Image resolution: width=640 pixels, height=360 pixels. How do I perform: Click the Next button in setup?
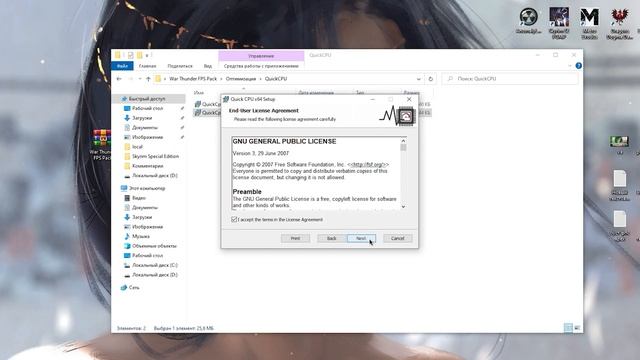pyautogui.click(x=361, y=238)
